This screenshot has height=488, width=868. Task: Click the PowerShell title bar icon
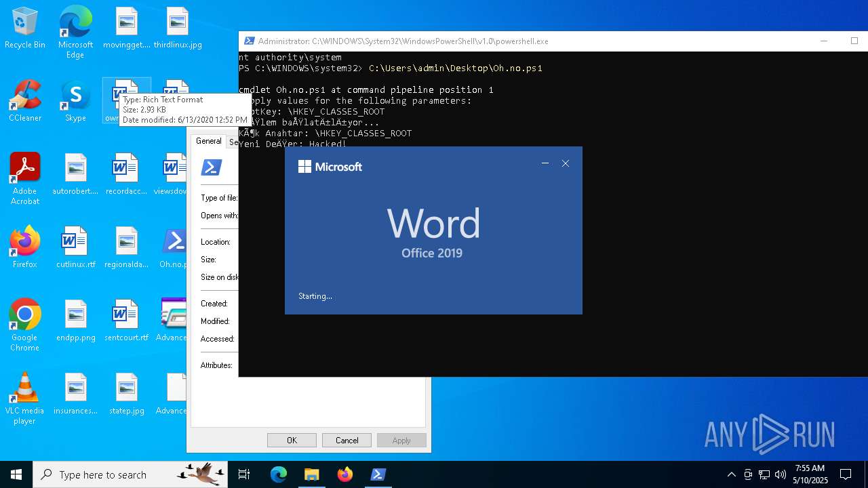pos(250,41)
